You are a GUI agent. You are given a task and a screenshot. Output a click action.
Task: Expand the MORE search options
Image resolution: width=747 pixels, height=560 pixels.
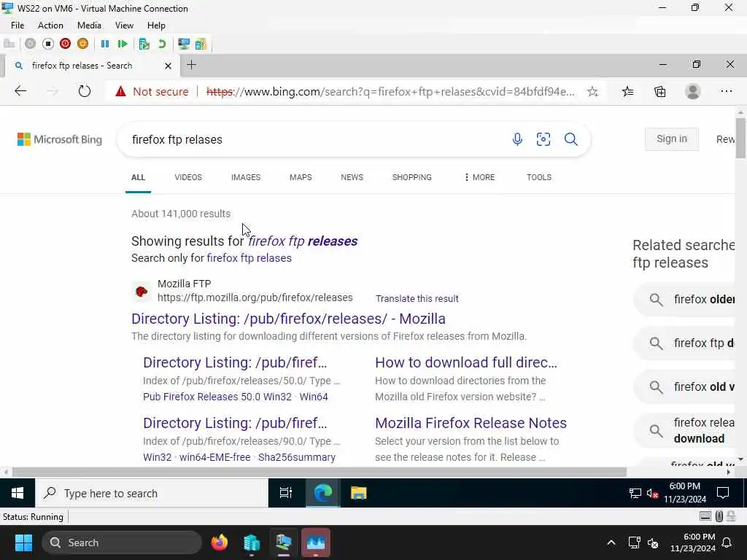pyautogui.click(x=480, y=177)
